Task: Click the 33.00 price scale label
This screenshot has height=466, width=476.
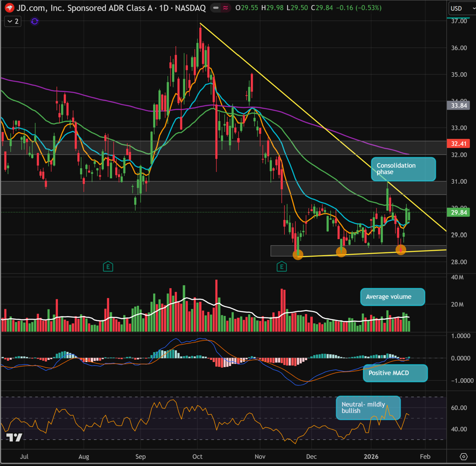Action: coord(459,128)
